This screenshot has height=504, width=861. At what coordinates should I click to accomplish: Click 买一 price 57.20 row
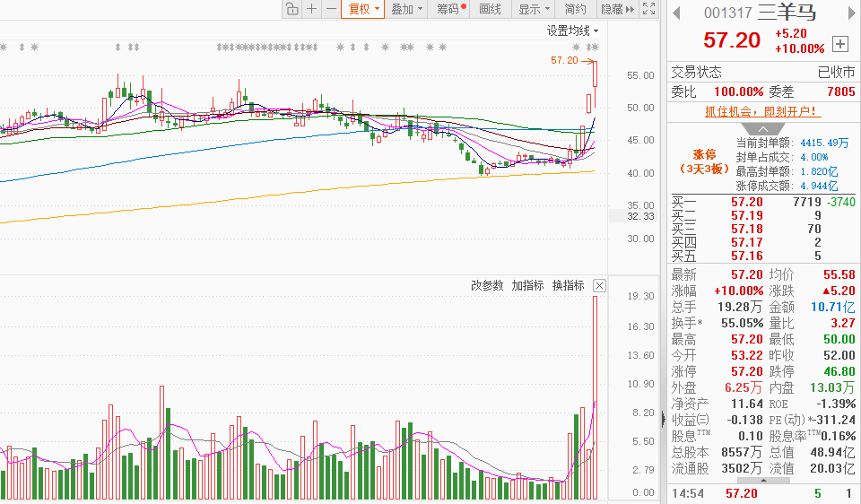(x=764, y=202)
